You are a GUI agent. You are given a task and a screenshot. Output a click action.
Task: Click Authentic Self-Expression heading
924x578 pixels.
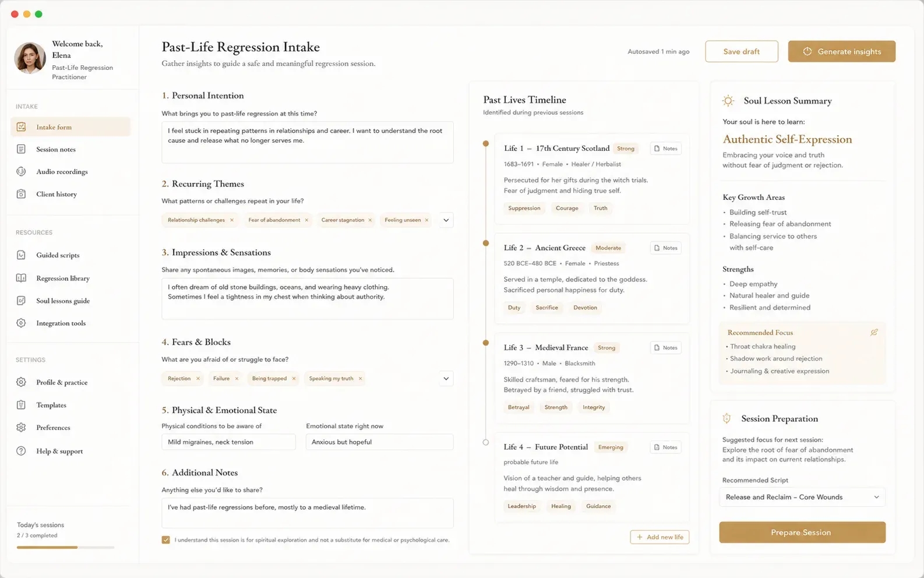tap(787, 139)
